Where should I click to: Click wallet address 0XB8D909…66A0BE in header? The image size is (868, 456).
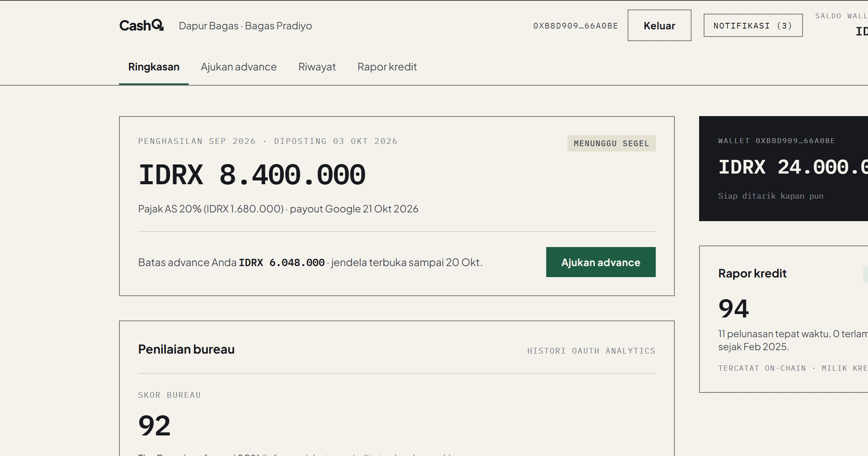[575, 26]
